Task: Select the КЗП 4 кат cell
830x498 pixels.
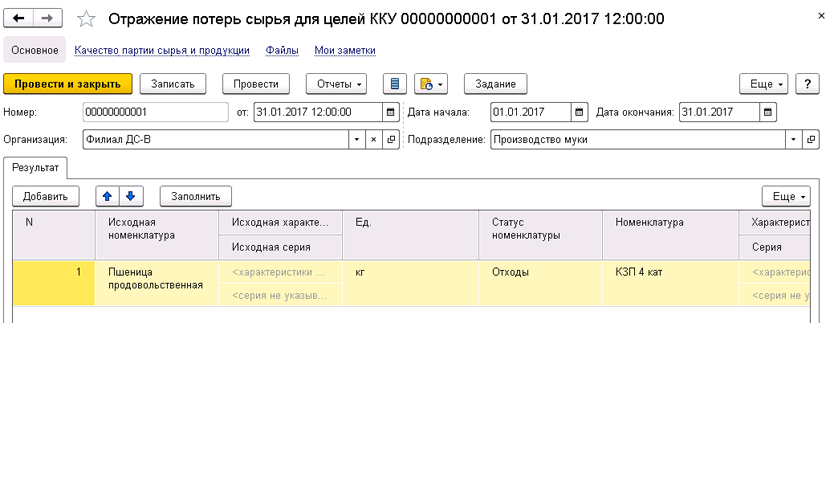Action: [x=670, y=283]
